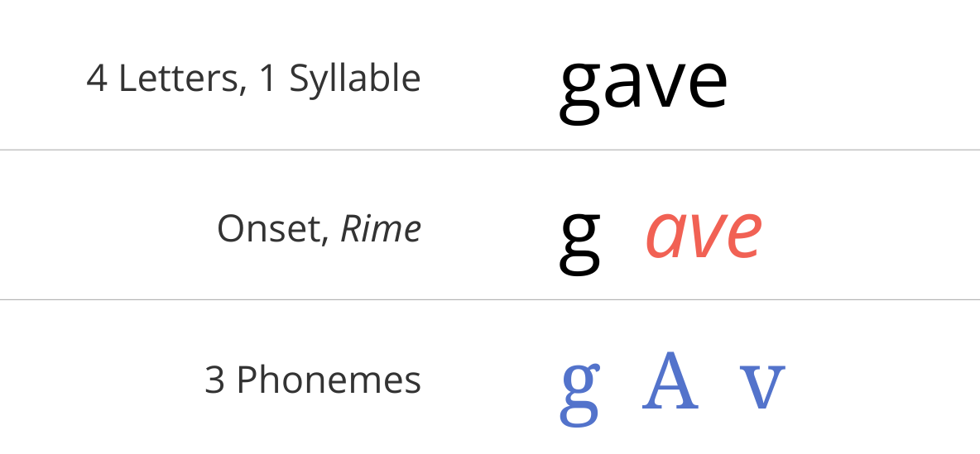Select the blue phoneme "g"
Screen dimensions: 980x454
[579, 394]
